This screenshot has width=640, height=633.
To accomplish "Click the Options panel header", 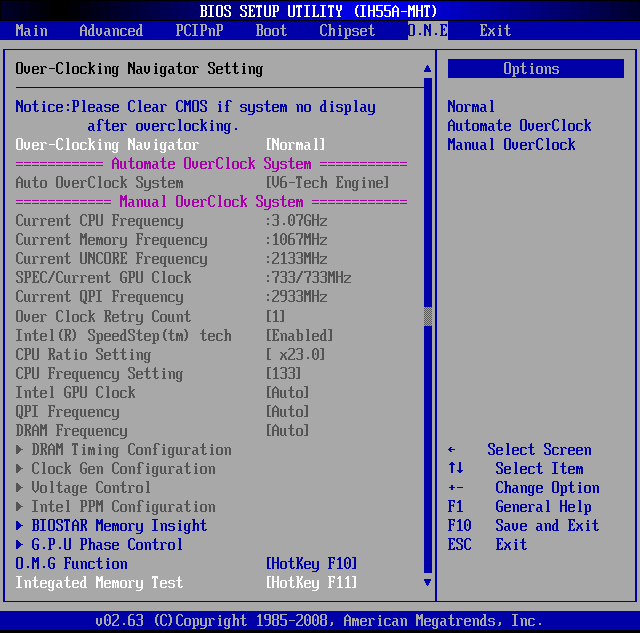I will tap(536, 69).
